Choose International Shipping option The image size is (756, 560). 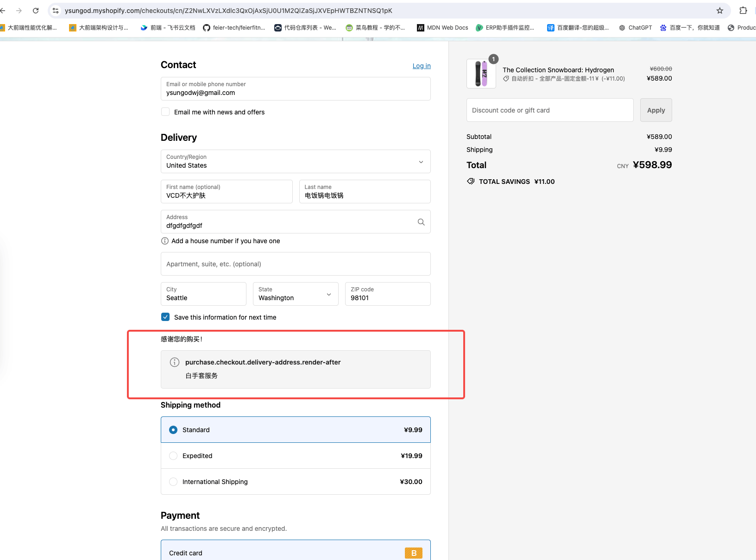tap(173, 482)
